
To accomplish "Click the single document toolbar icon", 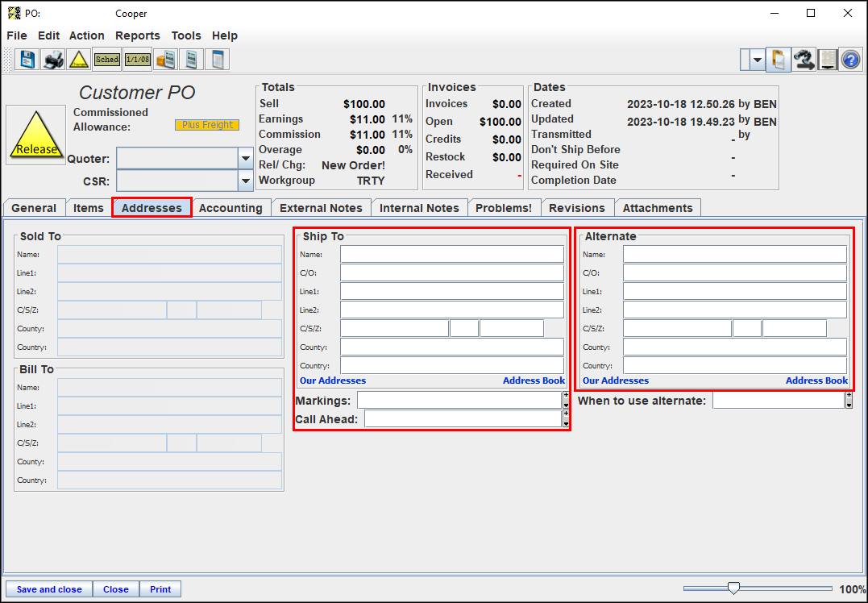I will click(191, 59).
